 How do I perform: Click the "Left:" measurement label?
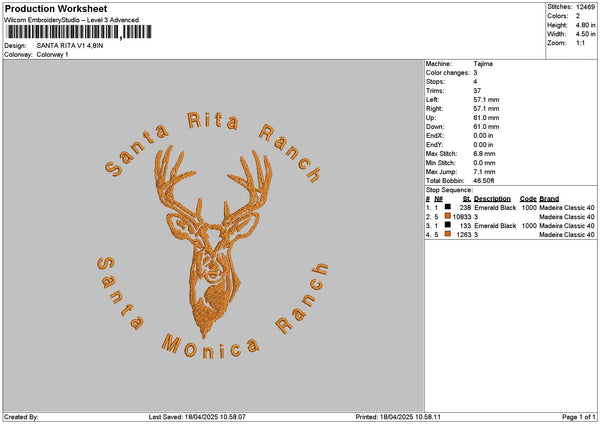pos(432,100)
